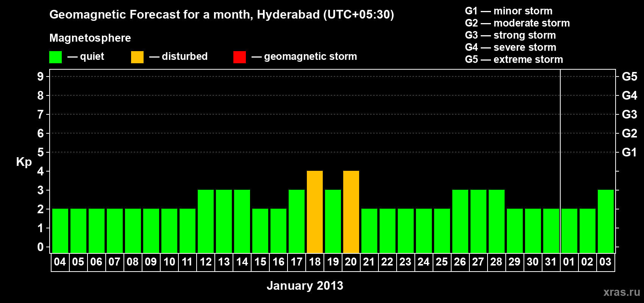
Task: Click the Magnetosphere heading
Action: (90, 38)
